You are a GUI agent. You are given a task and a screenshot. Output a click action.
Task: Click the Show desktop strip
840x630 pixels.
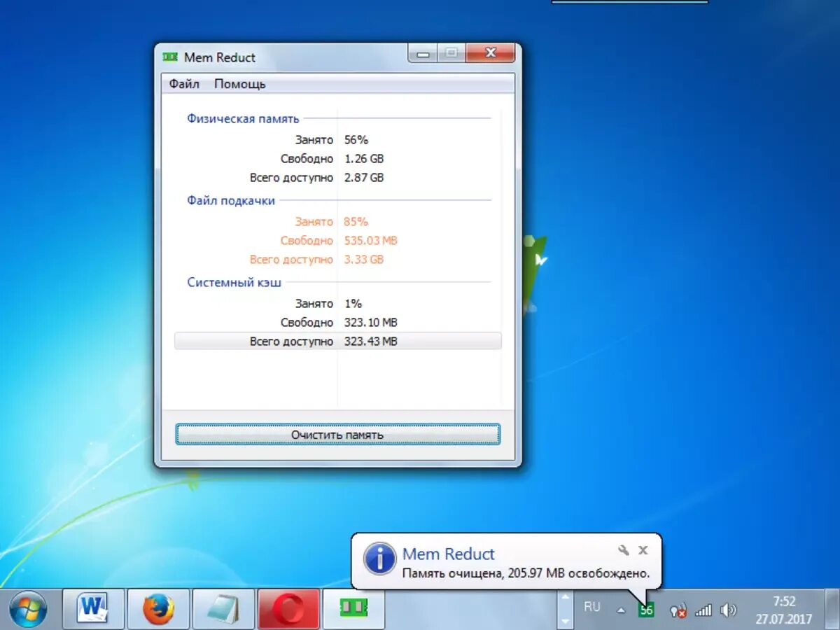832,609
